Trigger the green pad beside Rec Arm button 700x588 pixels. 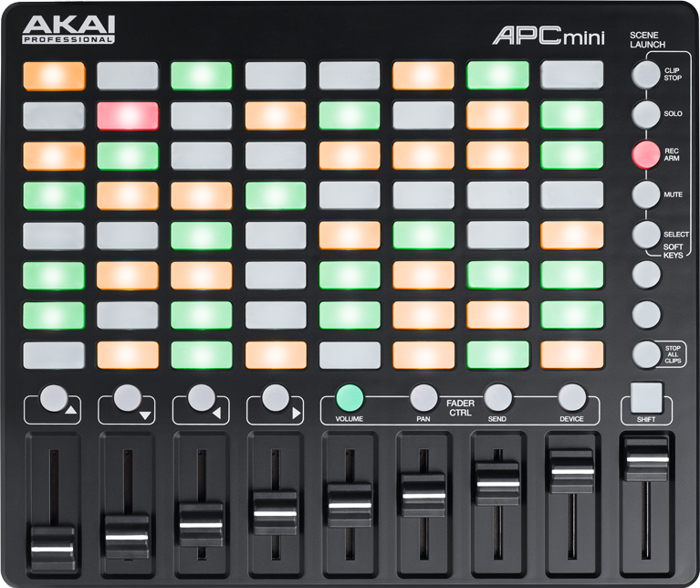pos(572,155)
